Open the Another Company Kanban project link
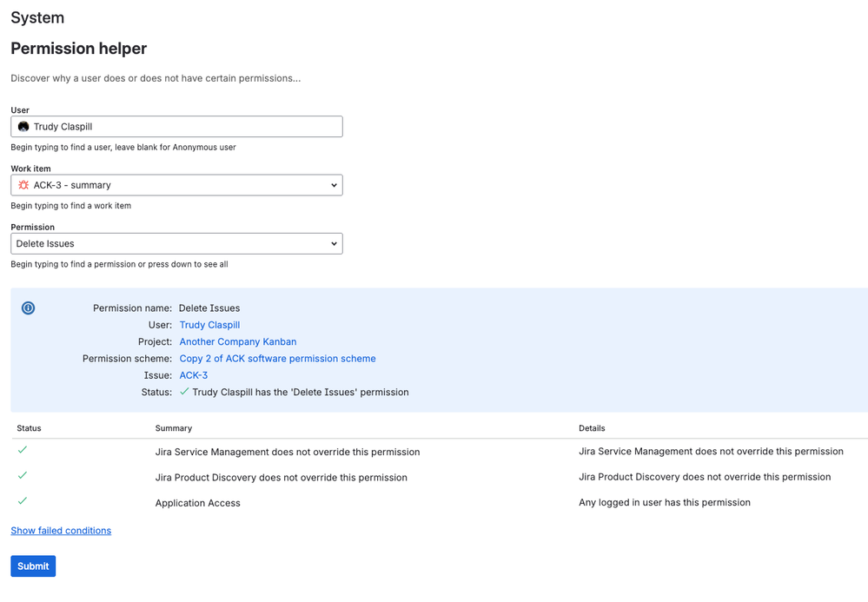This screenshot has width=868, height=602. [237, 341]
